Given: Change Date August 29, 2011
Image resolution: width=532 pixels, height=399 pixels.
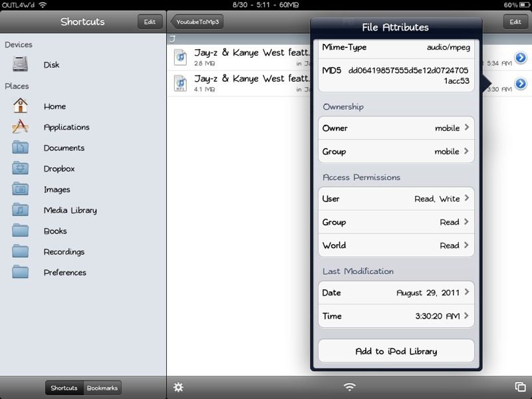Looking at the screenshot, I should 396,293.
